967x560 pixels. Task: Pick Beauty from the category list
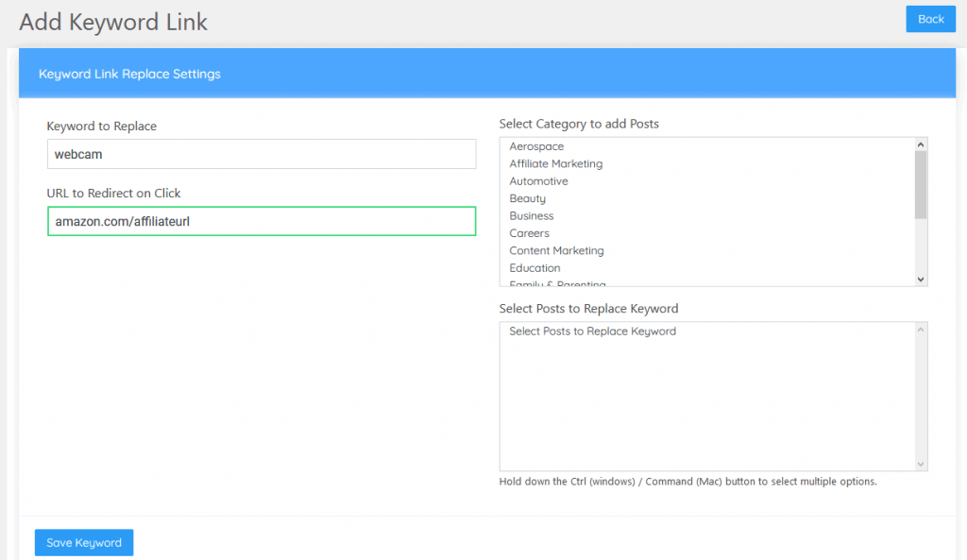pos(527,199)
